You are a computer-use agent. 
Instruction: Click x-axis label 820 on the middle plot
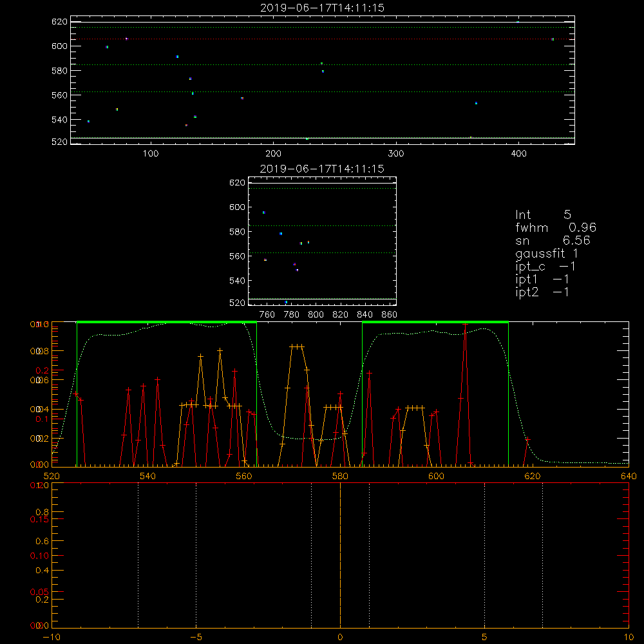pyautogui.click(x=341, y=315)
